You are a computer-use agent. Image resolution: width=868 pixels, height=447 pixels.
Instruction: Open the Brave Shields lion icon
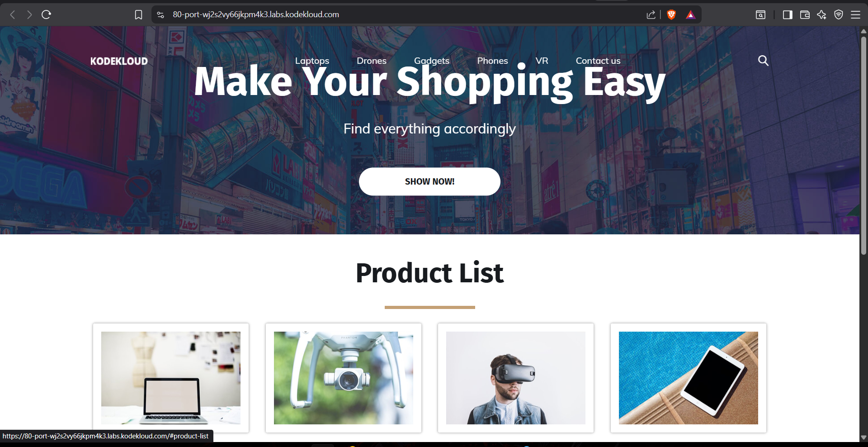pyautogui.click(x=671, y=15)
